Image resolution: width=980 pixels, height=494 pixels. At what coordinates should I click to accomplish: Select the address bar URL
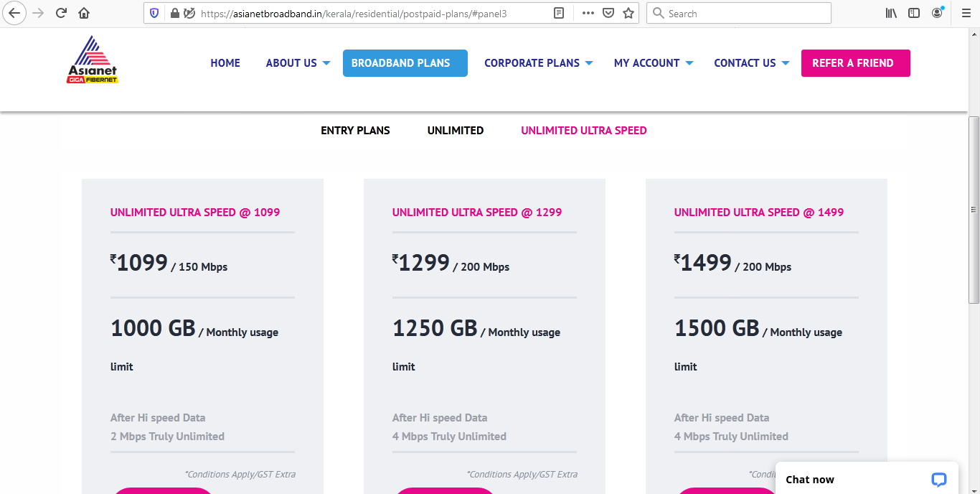click(354, 13)
